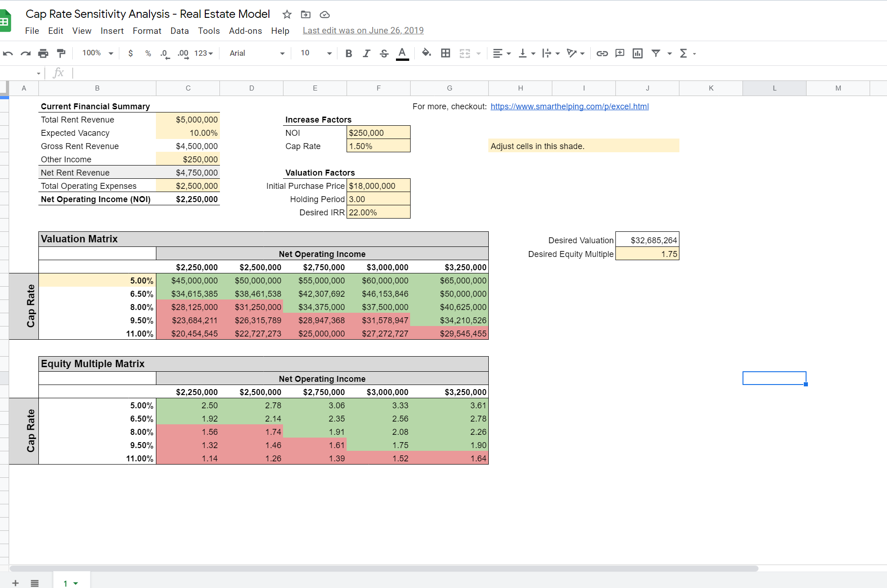
Task: Open the zoom level dropdown
Action: pyautogui.click(x=96, y=53)
